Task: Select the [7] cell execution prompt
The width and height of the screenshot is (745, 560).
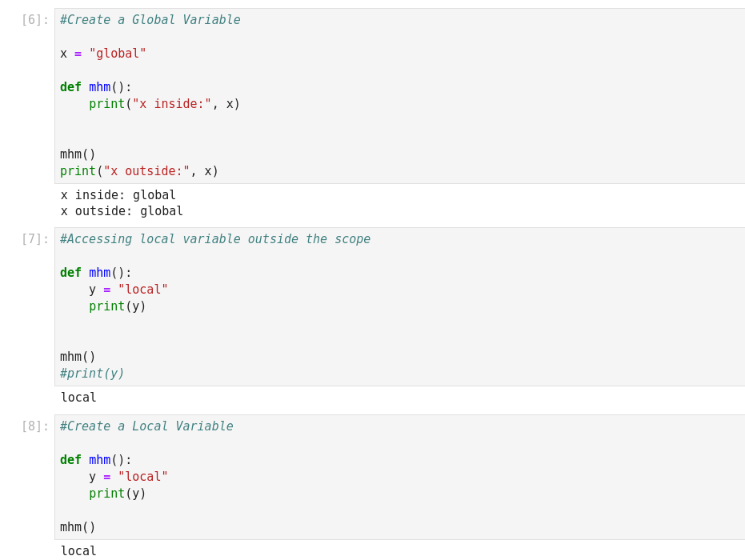Action: coord(35,239)
